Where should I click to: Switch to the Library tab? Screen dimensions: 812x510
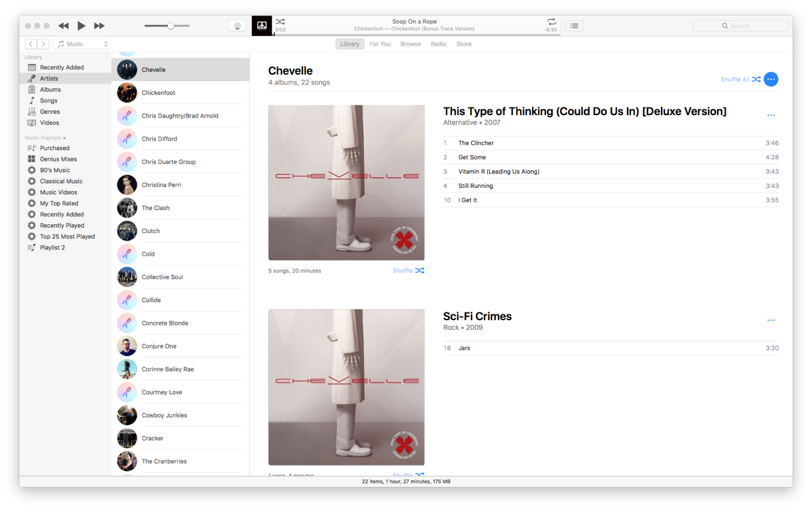[x=350, y=44]
